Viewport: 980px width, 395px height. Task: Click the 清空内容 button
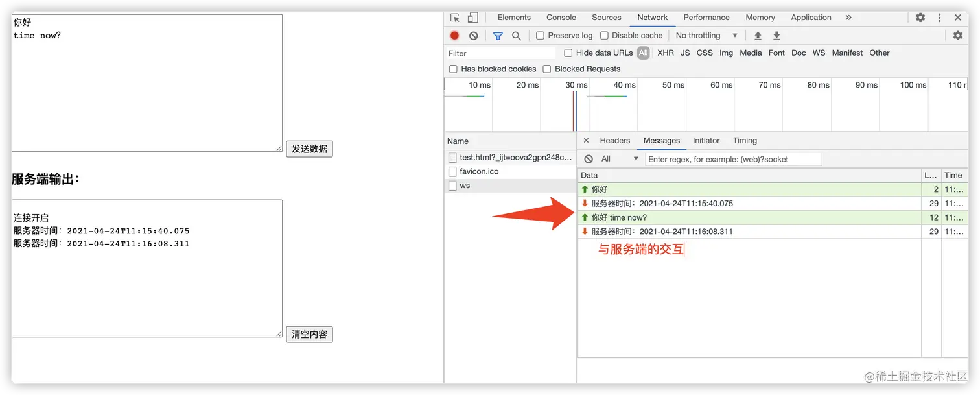click(309, 334)
